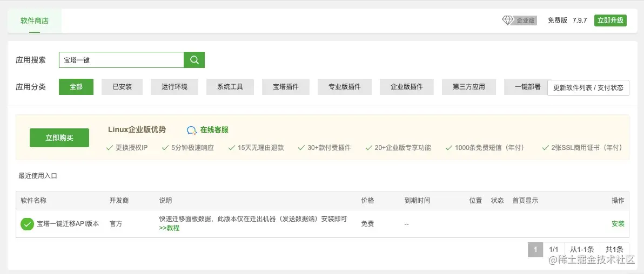
Task: Click the 1000条免费短信(年付) benefit text
Action: coord(489,148)
